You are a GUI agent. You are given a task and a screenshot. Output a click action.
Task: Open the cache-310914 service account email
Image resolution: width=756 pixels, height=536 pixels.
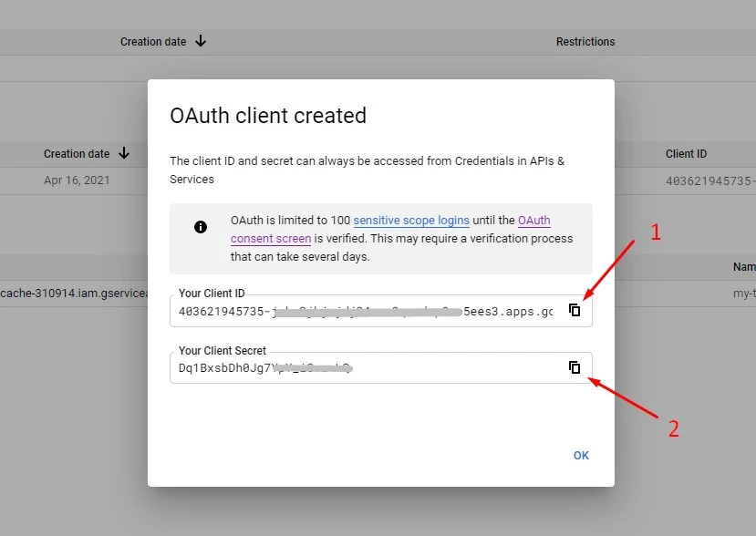tap(73, 294)
